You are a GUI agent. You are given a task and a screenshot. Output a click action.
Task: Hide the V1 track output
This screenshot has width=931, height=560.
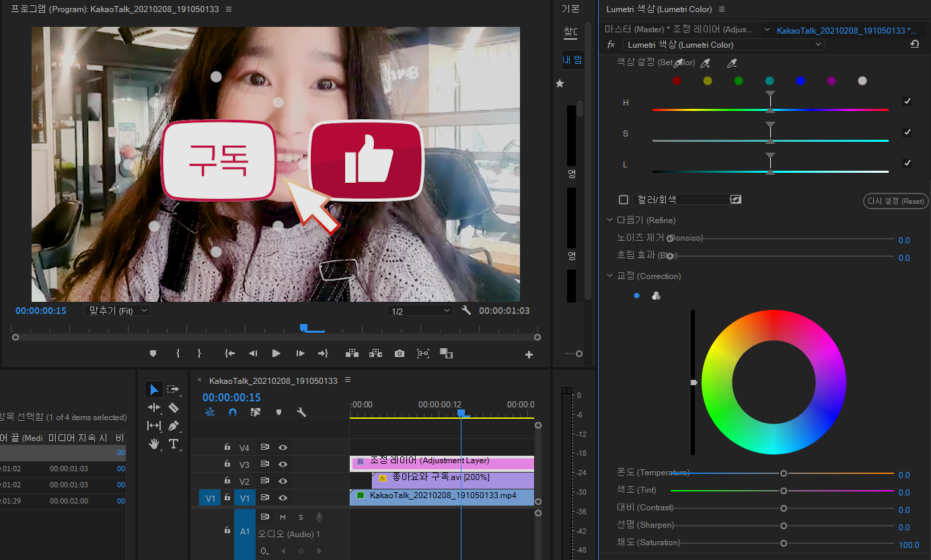tap(283, 498)
